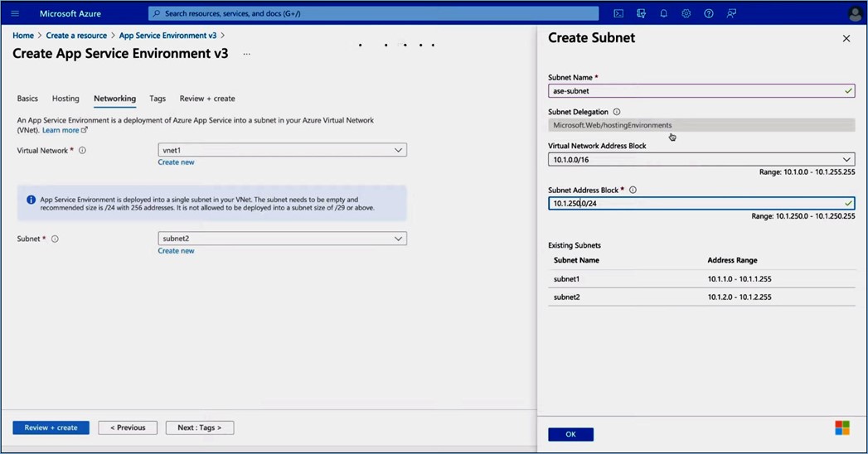This screenshot has width=868, height=454.
Task: Click address range 10.1.1.0 - 10.1.1.255
Action: point(739,279)
